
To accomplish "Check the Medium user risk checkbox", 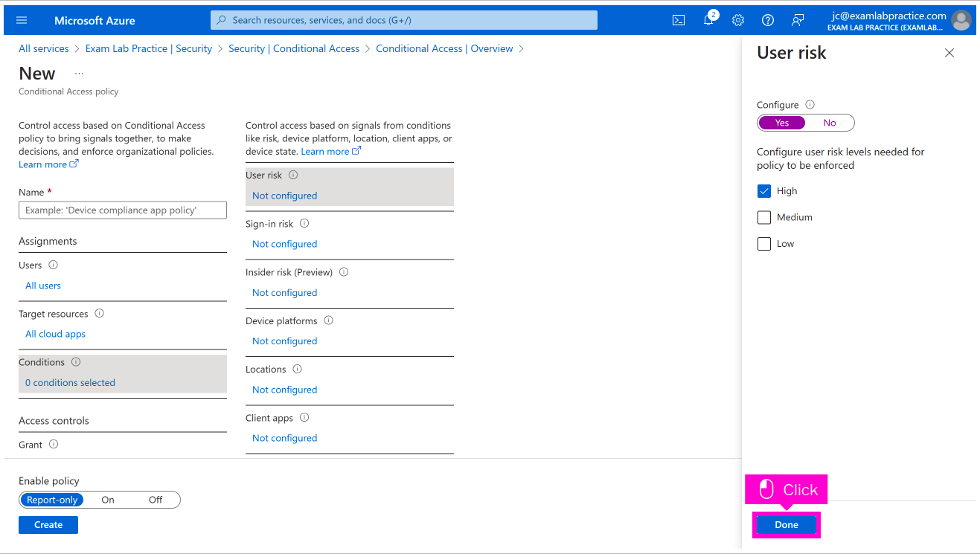I will (764, 217).
